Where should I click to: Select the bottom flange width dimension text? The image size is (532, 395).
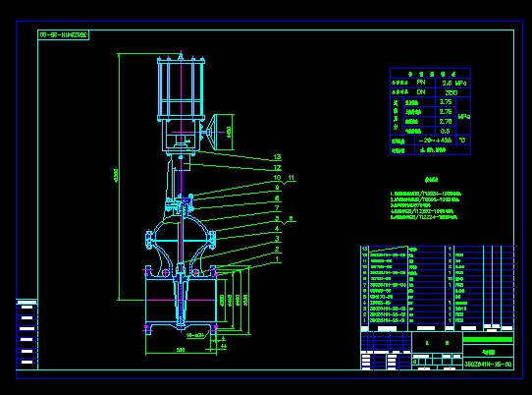click(x=181, y=350)
